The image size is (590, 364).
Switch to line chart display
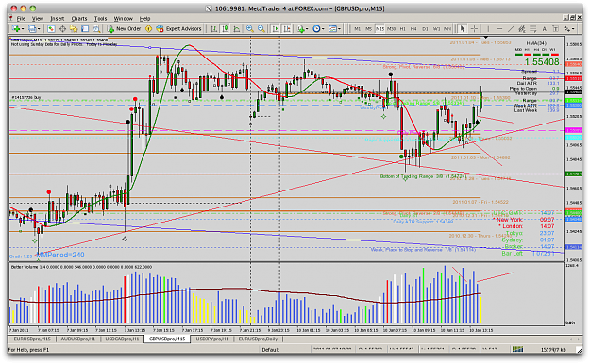pyautogui.click(x=237, y=28)
